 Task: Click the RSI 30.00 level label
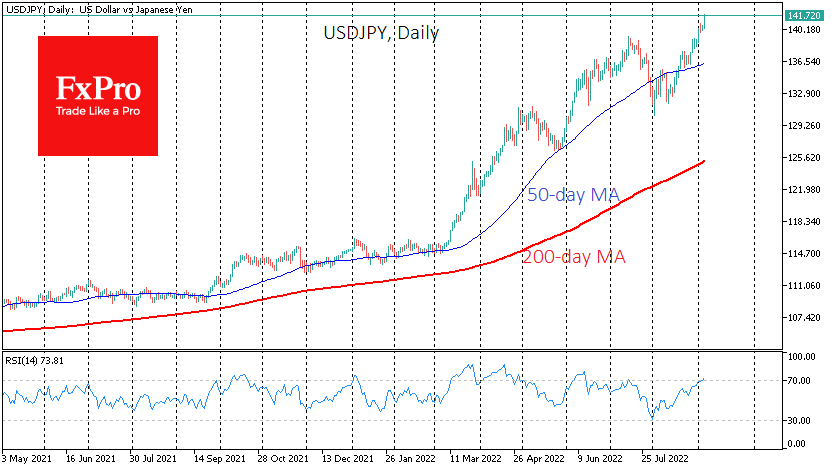[x=797, y=420]
